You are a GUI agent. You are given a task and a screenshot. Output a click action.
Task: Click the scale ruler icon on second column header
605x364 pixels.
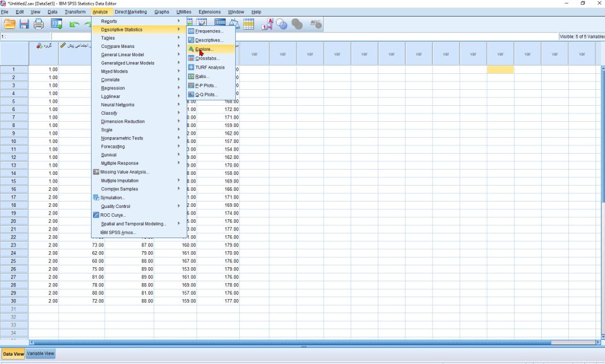(63, 45)
